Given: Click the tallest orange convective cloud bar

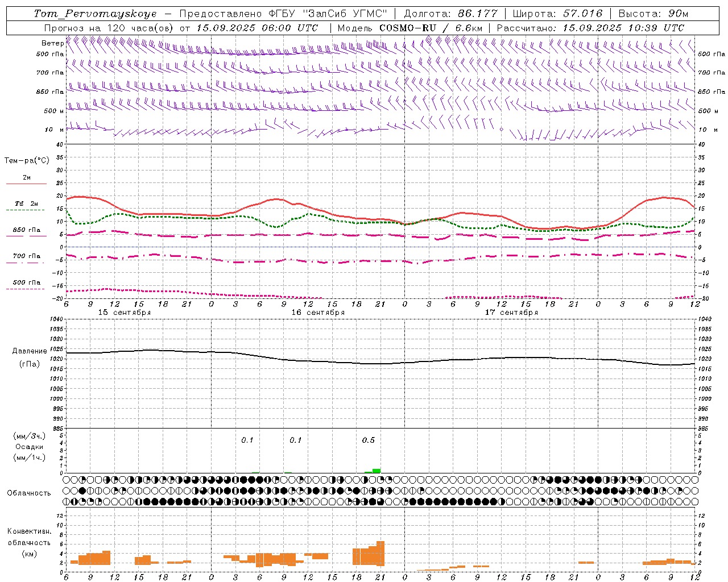Looking at the screenshot, I should [380, 553].
